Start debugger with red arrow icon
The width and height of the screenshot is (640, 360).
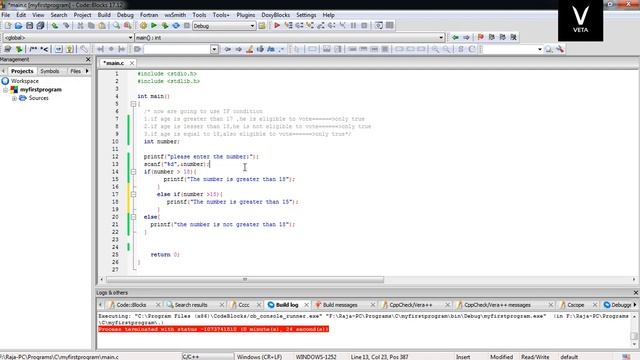point(277,26)
